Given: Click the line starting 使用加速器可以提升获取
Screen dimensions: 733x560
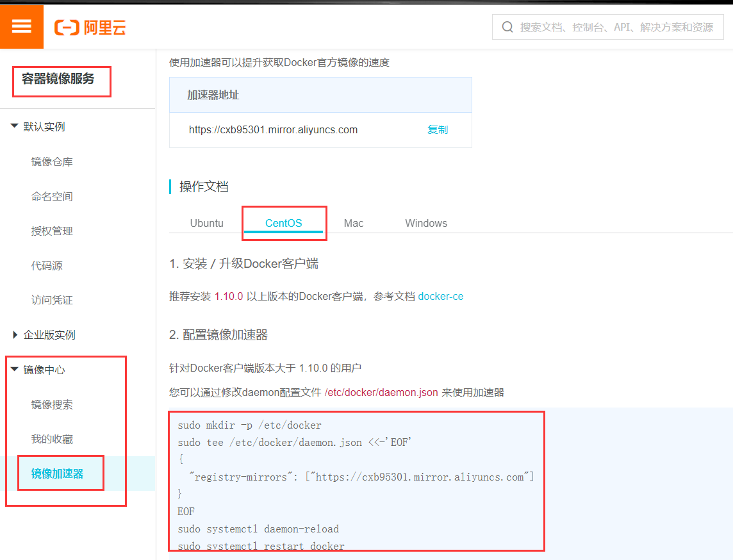Looking at the screenshot, I should (x=279, y=63).
